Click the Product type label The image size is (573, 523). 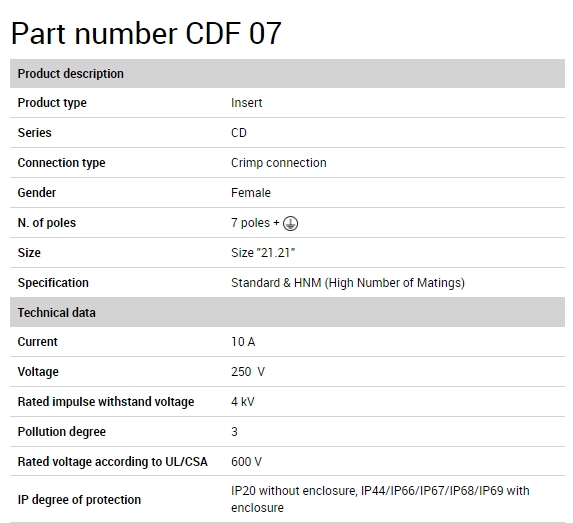point(52,103)
